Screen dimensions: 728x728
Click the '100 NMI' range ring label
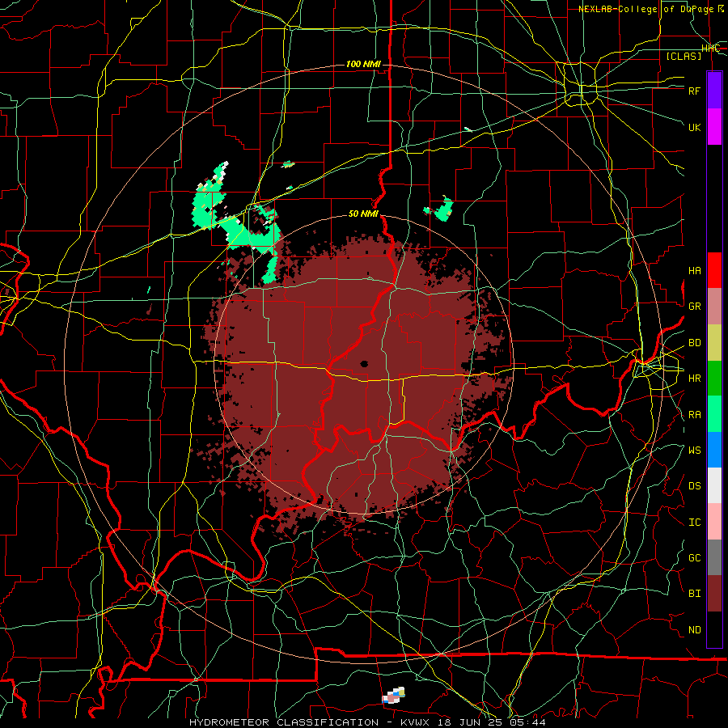(363, 64)
